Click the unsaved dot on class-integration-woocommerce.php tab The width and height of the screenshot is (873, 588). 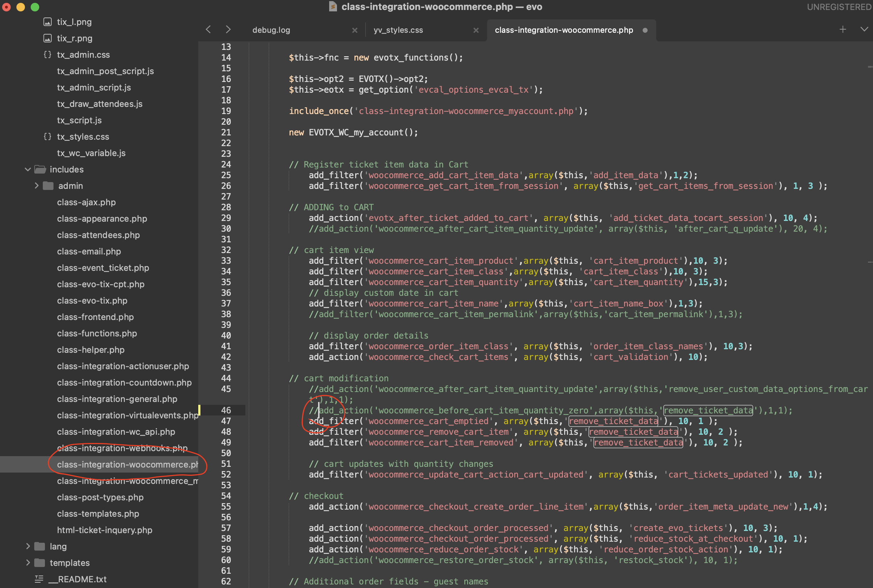pyautogui.click(x=645, y=30)
